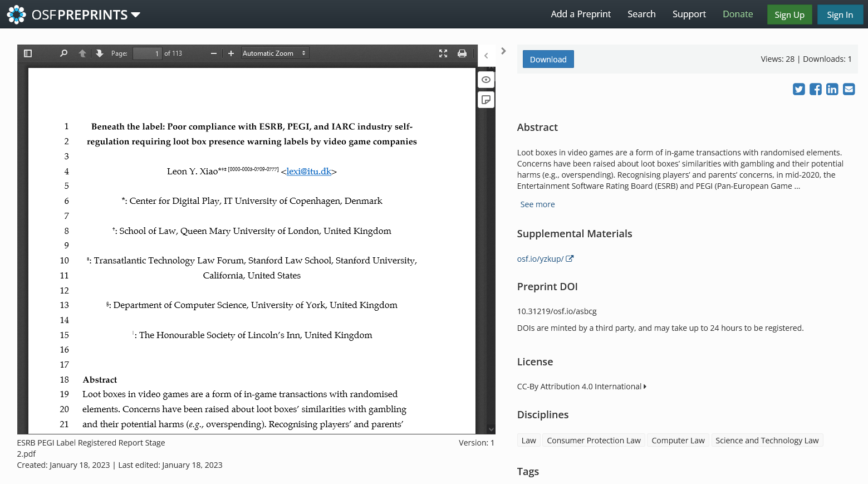868x484 pixels.
Task: Click the Sign Up button
Action: tap(789, 14)
